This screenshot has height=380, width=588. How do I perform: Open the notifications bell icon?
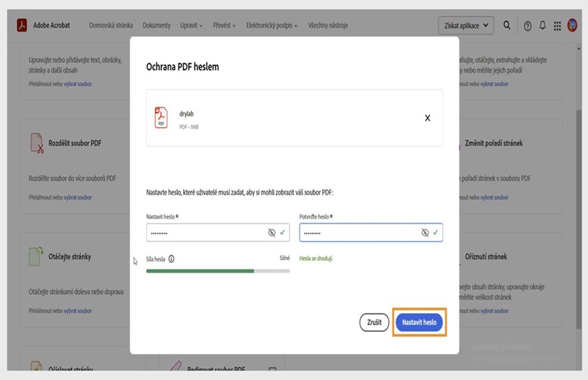542,26
